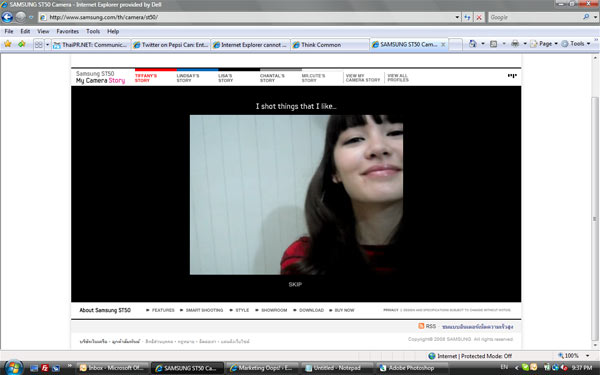Click the address bar with samsung.com URL
The image size is (600, 375).
pyautogui.click(x=246, y=17)
